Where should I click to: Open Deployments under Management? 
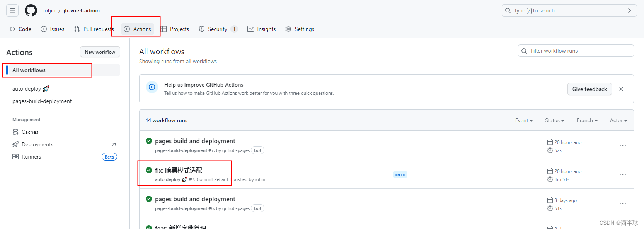tap(37, 144)
